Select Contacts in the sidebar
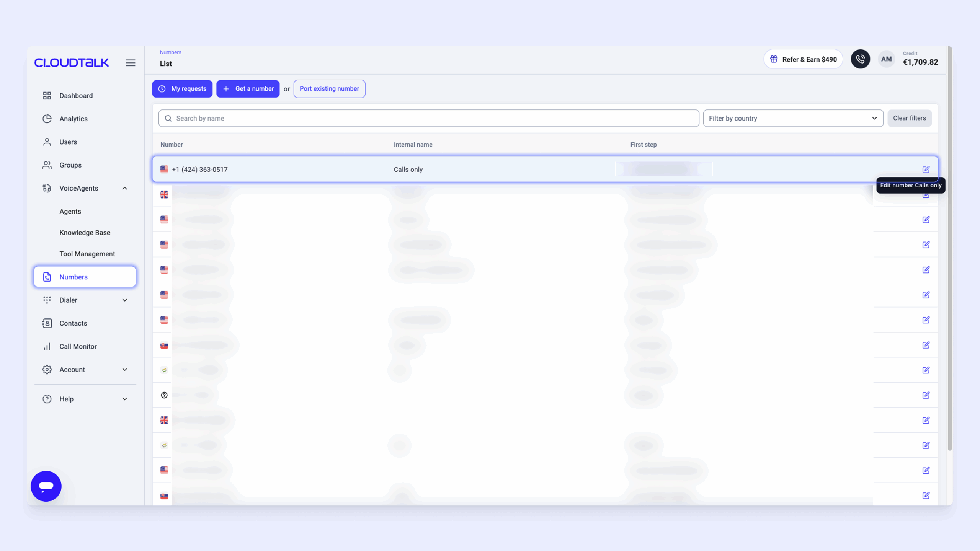 coord(73,323)
